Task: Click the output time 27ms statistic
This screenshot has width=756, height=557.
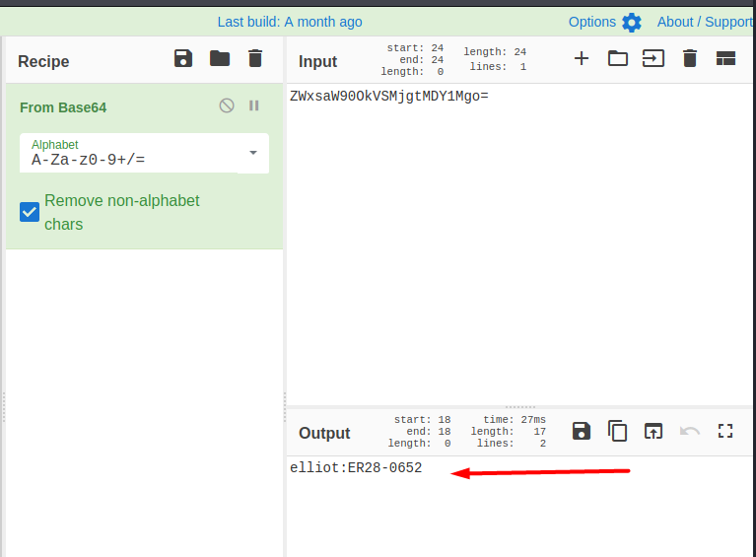Action: coord(515,420)
